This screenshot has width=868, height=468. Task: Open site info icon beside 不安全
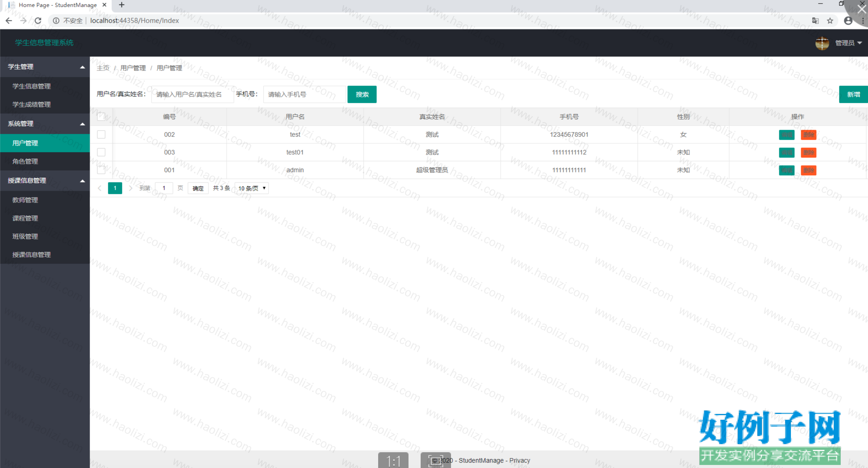tap(56, 21)
